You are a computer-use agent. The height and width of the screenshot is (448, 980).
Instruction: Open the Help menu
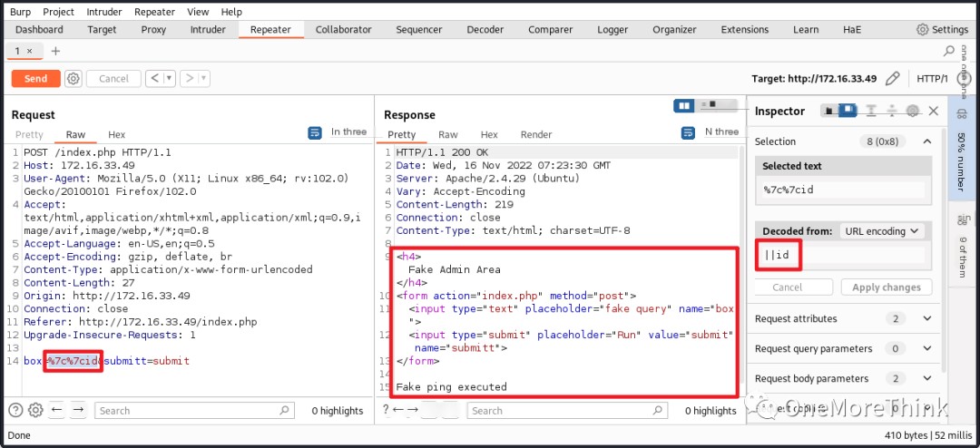(231, 12)
